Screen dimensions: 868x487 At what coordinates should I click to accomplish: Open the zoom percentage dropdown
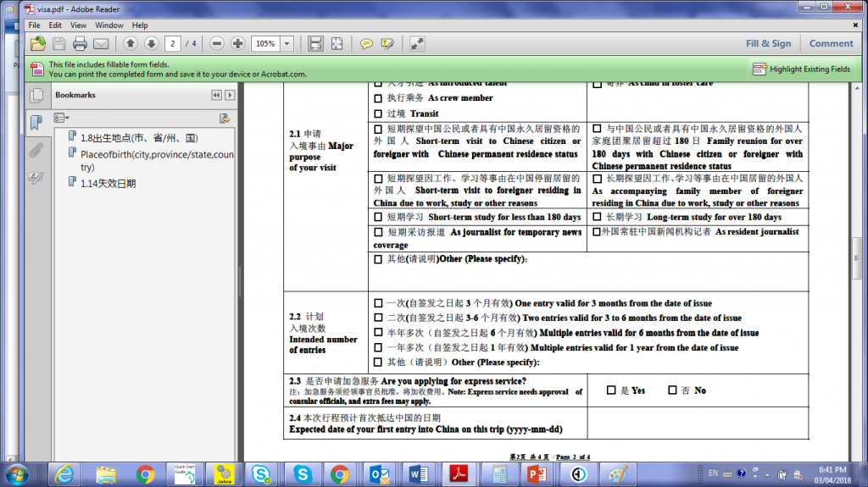(x=288, y=43)
